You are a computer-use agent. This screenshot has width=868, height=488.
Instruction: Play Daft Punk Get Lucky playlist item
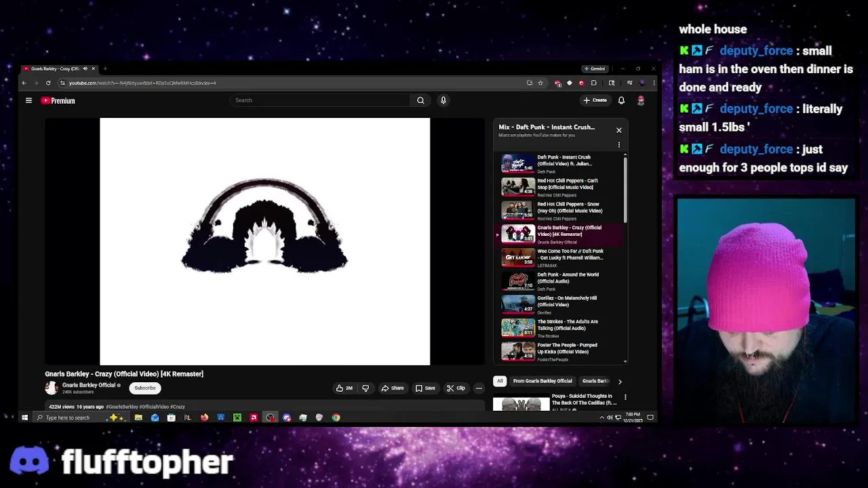pyautogui.click(x=560, y=258)
